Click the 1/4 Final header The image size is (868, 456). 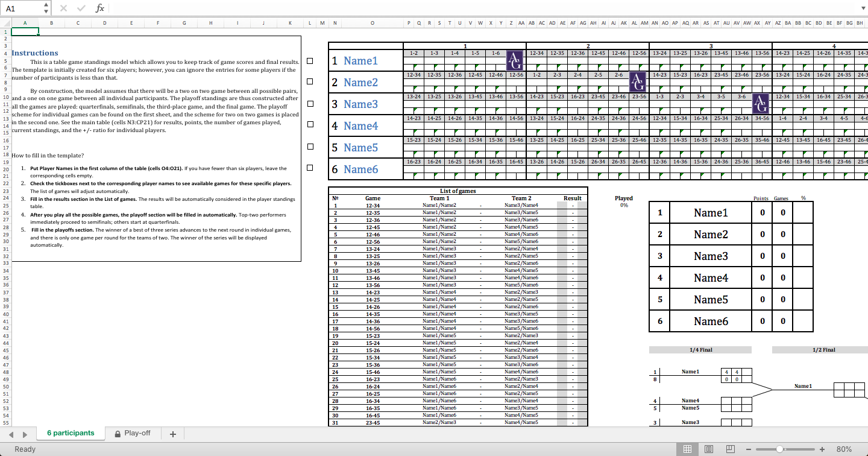(700, 350)
